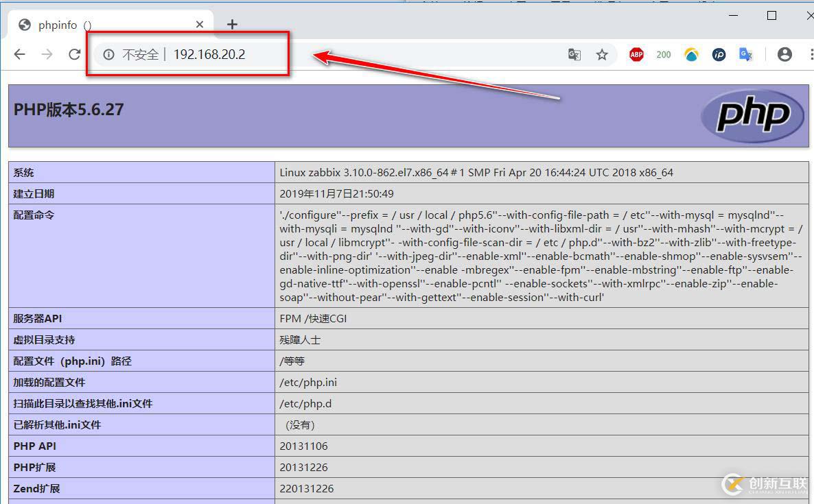This screenshot has height=504, width=814.
Task: Reload the phpinfo page
Action: (75, 54)
